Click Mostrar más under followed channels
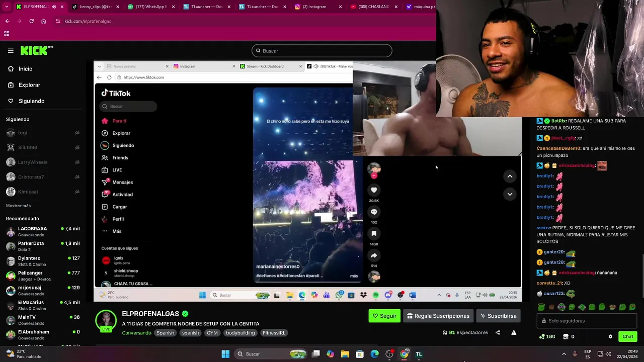This screenshot has height=362, width=644. (18, 206)
